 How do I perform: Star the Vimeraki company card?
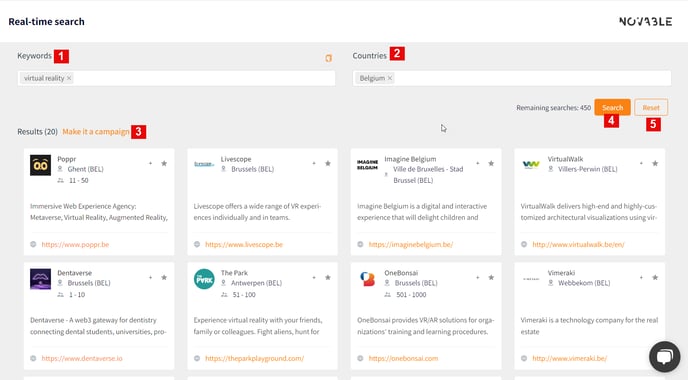[655, 277]
